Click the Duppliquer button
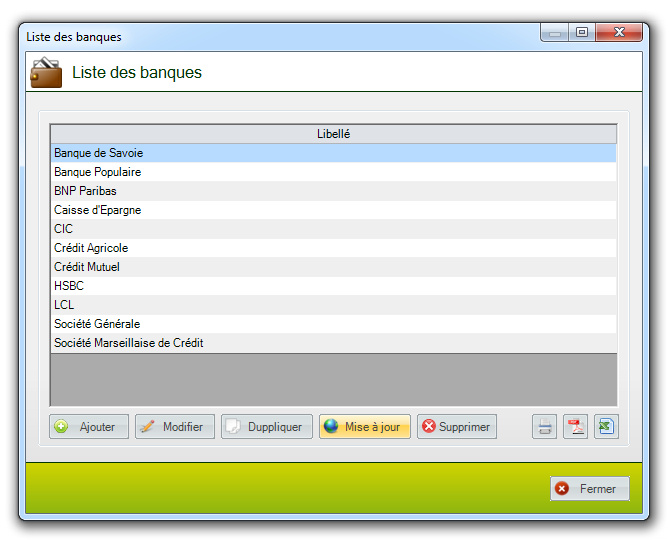This screenshot has height=541, width=669. tap(267, 426)
